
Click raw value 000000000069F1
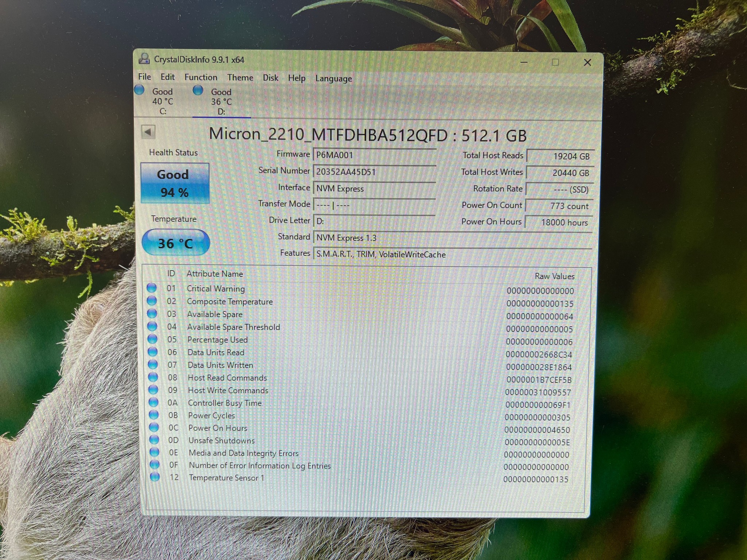click(538, 405)
